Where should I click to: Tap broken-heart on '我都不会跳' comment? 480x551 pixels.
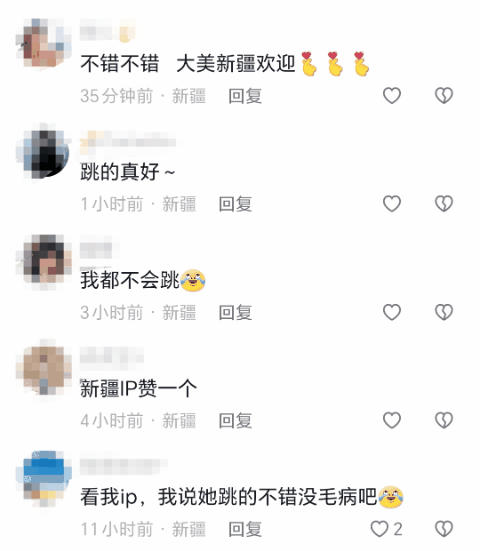(x=444, y=312)
